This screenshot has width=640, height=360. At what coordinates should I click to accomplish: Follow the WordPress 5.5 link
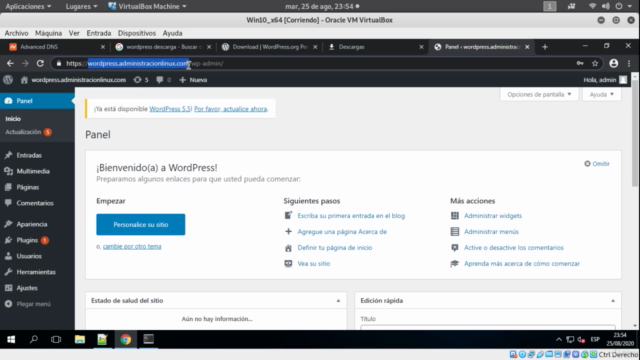(170, 109)
